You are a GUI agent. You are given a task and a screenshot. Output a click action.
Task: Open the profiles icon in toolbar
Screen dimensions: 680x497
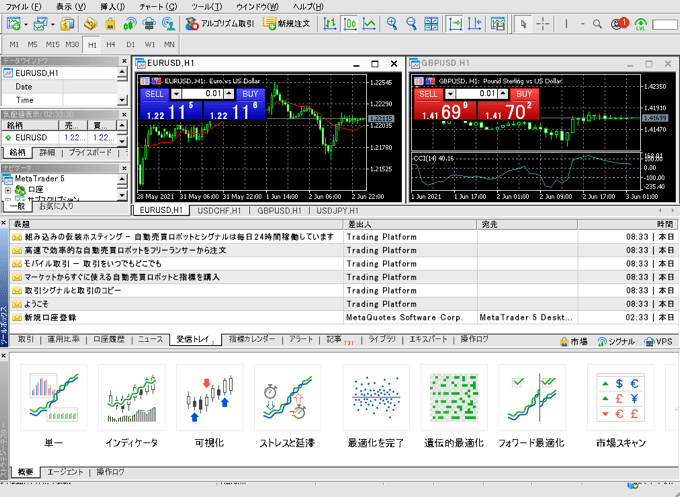pos(40,24)
